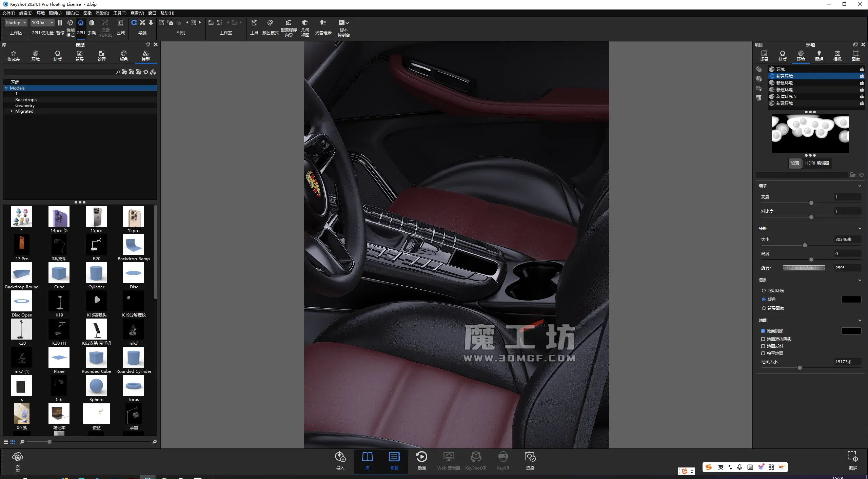
Task: Expand the Migrated folder in library tree
Action: tap(12, 111)
